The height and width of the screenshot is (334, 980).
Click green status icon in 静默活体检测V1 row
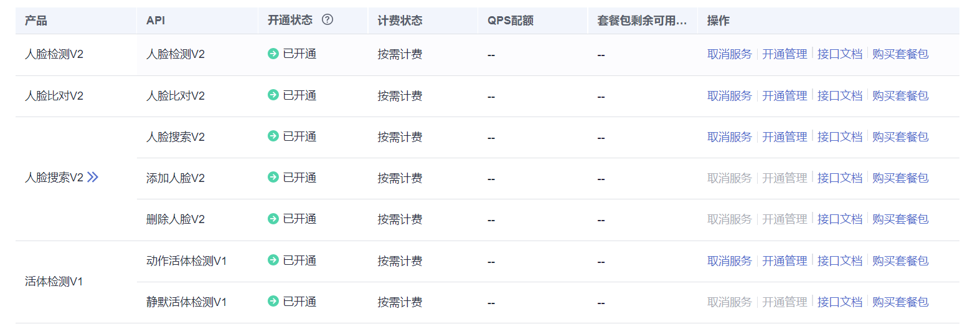click(x=273, y=301)
